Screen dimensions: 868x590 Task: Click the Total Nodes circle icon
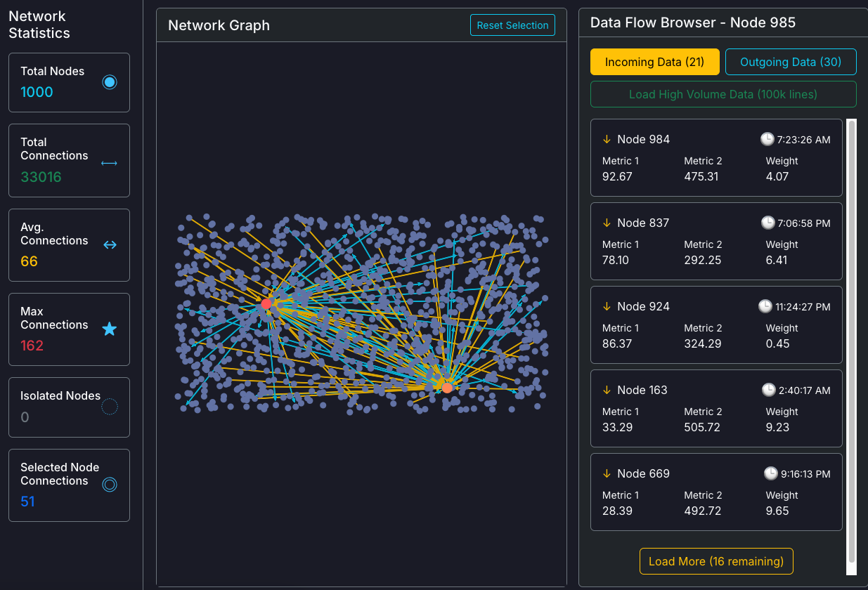[109, 82]
